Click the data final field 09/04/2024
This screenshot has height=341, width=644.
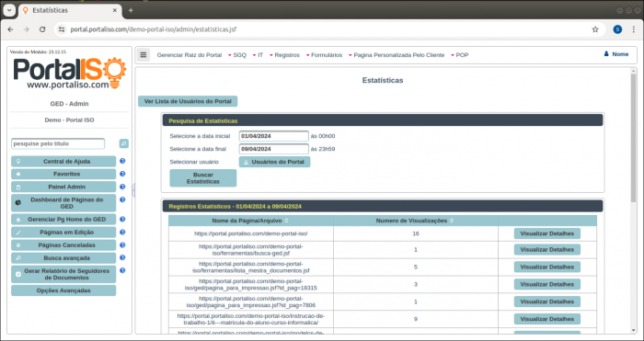274,149
